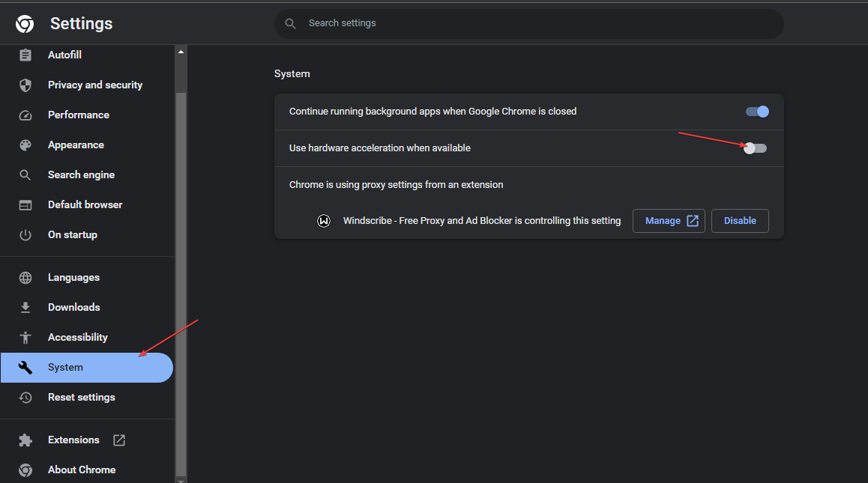
Task: Click the System wrench icon
Action: [25, 368]
